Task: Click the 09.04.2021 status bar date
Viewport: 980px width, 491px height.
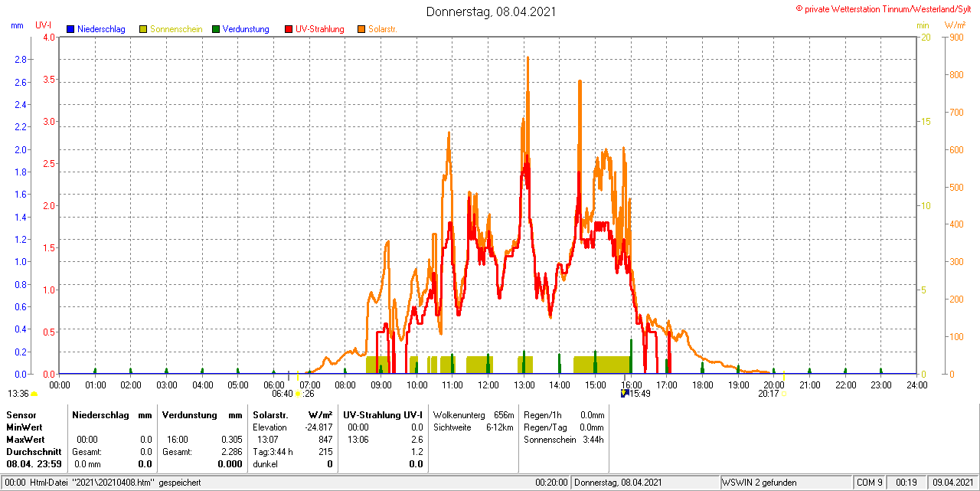Action: [x=952, y=483]
